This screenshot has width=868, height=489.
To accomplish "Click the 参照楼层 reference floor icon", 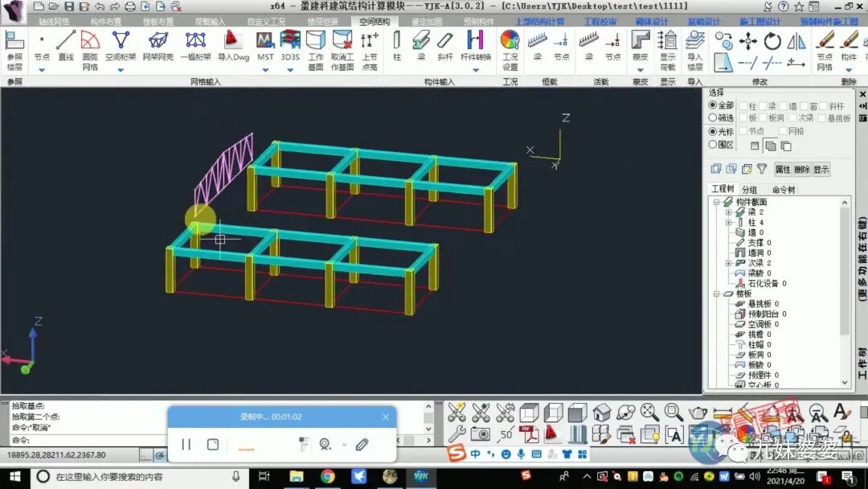I will pos(14,51).
